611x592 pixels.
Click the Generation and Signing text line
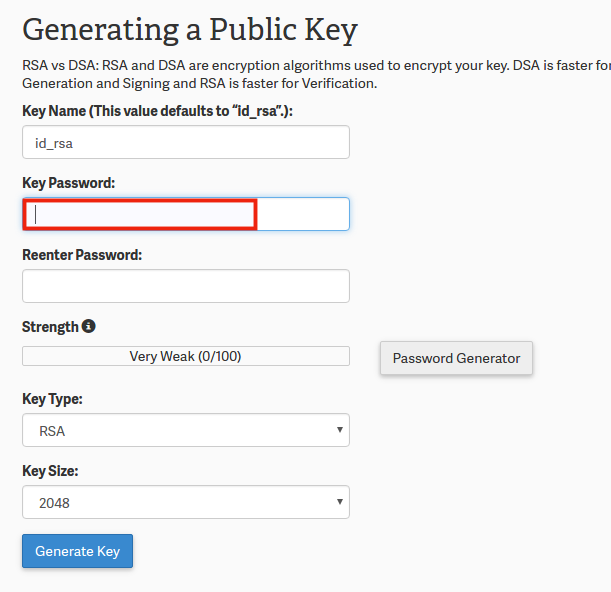tap(200, 84)
